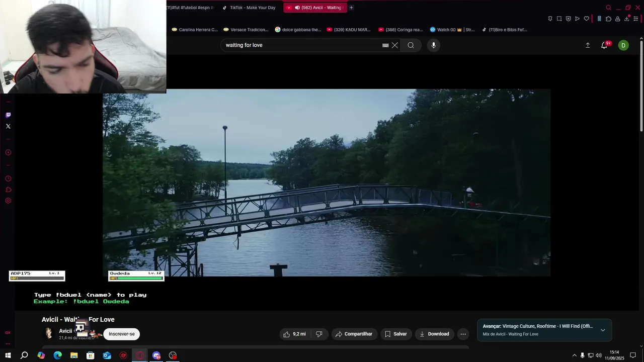Open the on-screen keyboard icon in search
Screen dimensions: 644x362
[385, 45]
